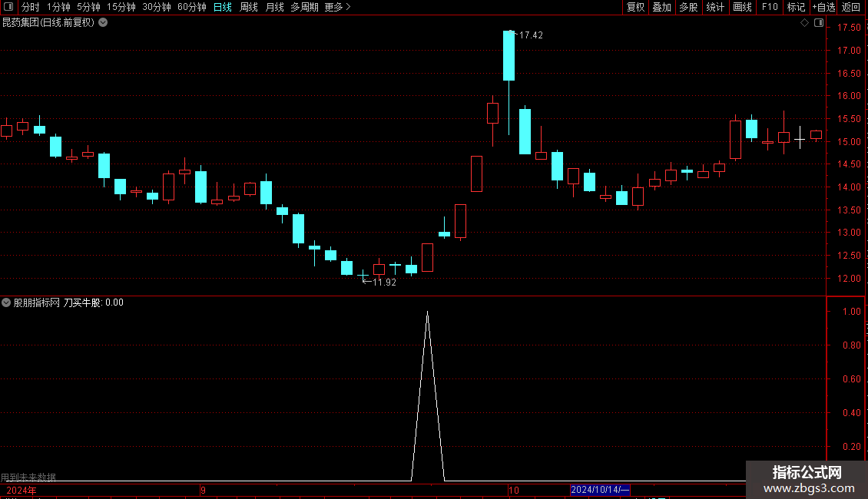Open the 股朋指标网 indicator dropdown arrow
Screen dimensions: 868x499
6,302
